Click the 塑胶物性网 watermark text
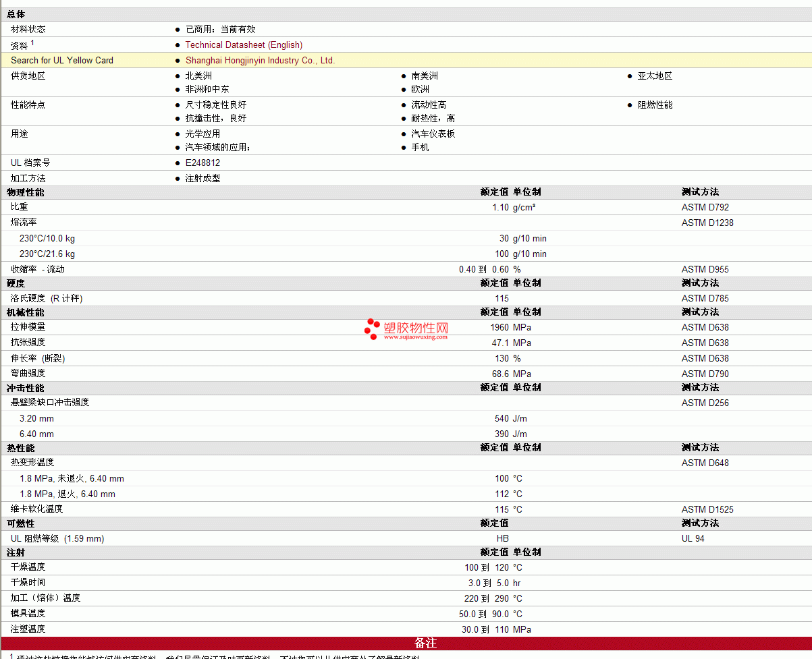The image size is (812, 659). point(416,327)
